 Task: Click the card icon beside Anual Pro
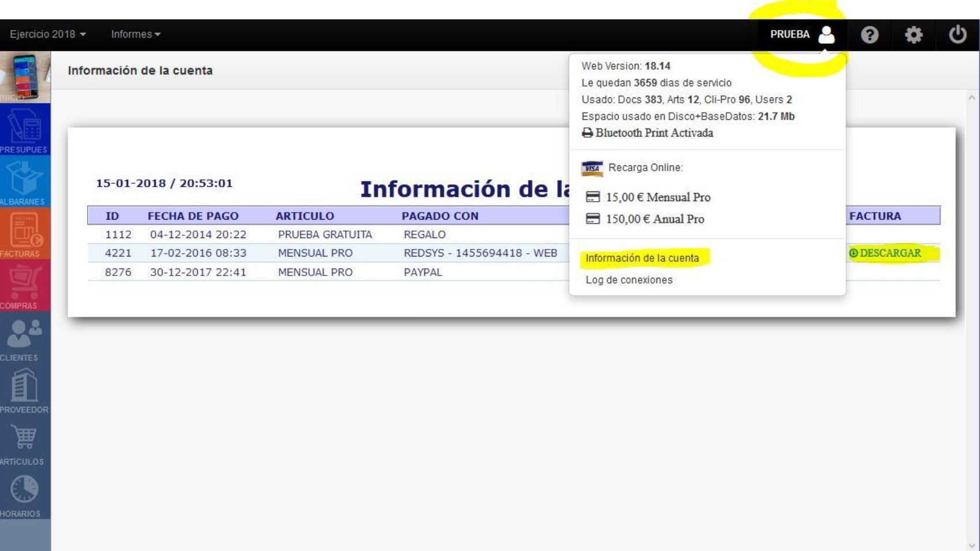(593, 219)
